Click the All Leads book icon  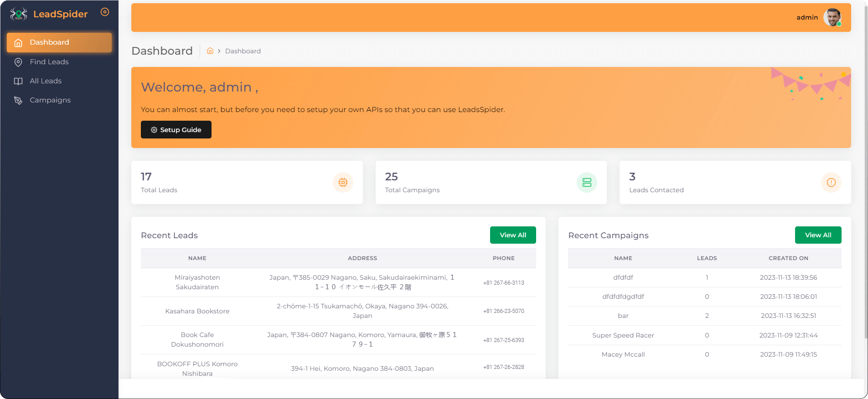(18, 81)
